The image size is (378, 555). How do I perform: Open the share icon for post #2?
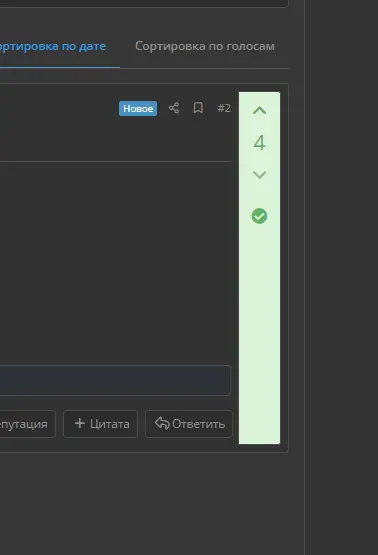click(x=174, y=108)
